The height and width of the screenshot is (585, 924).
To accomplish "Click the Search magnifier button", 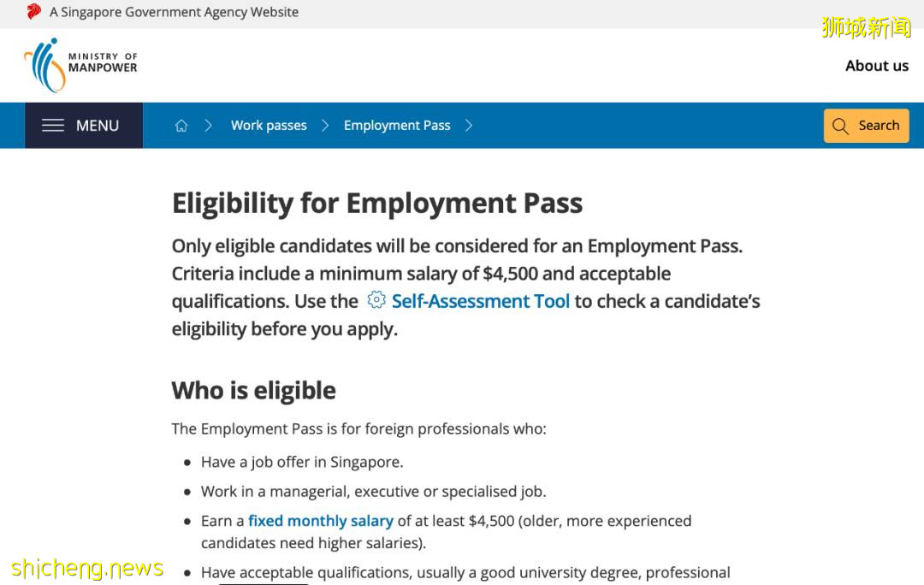I will [x=866, y=126].
